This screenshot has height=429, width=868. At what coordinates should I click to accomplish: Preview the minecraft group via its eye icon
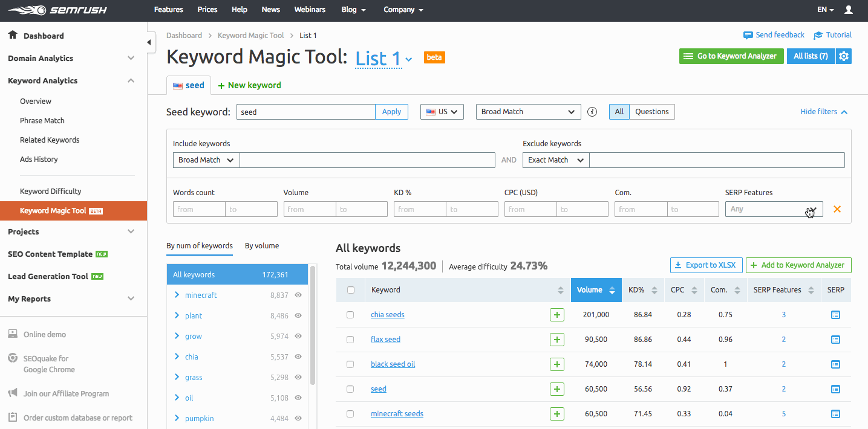point(297,295)
